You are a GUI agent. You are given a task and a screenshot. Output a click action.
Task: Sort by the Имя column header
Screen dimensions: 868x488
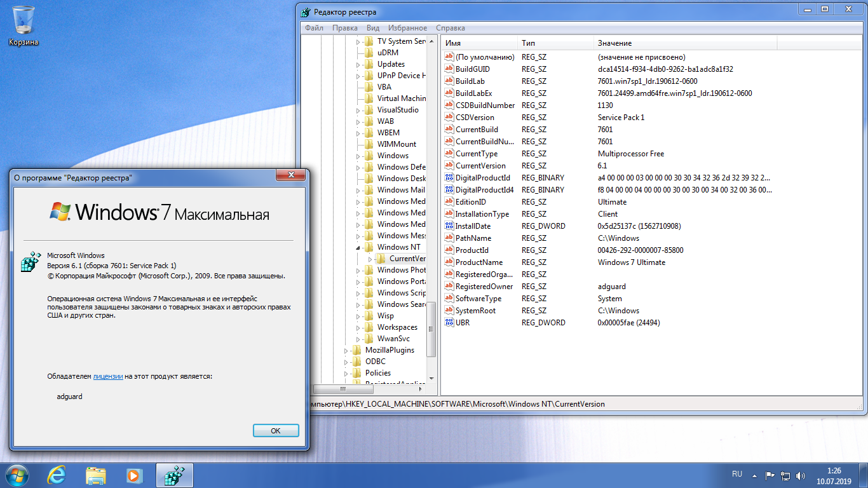[480, 43]
